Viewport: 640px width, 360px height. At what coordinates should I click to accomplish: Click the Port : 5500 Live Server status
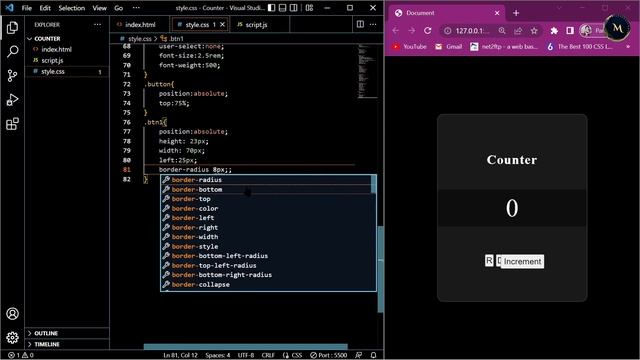coord(329,355)
